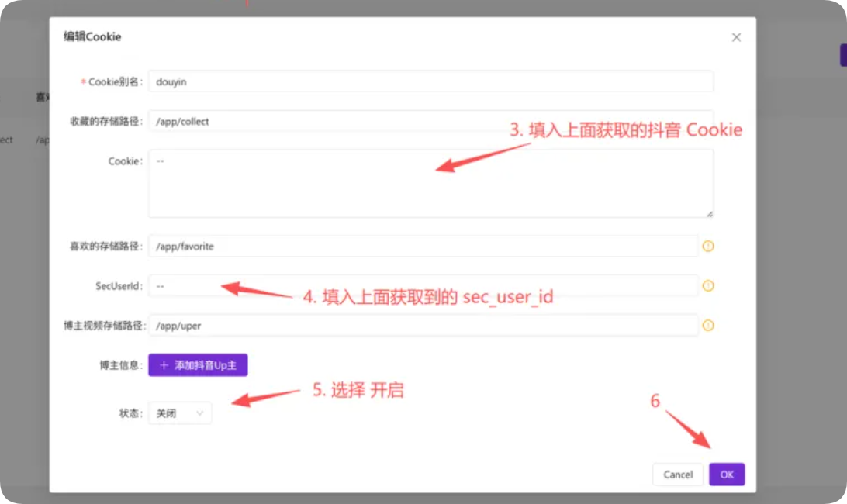Screen dimensions: 847x504
Task: Click the info icon beside 喜欢的存储路径 field
Action: tap(707, 247)
